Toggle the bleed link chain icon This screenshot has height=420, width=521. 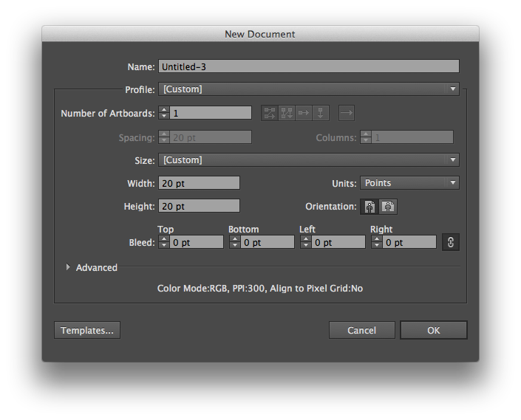point(451,242)
